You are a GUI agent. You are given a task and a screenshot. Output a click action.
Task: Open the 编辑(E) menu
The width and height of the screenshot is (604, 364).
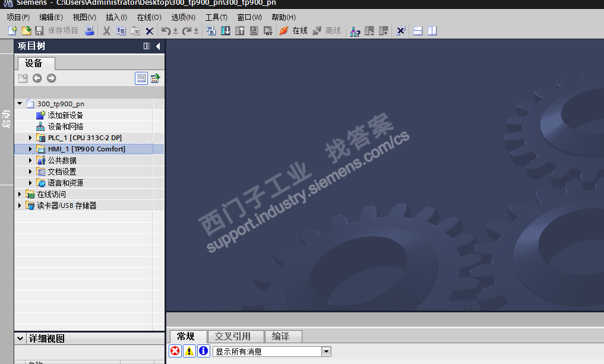(x=51, y=17)
